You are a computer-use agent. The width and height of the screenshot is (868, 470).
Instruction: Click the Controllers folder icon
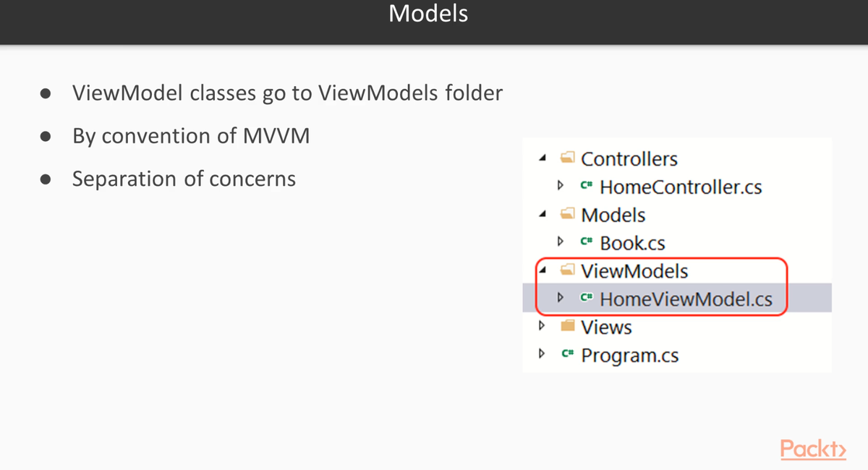pyautogui.click(x=567, y=158)
